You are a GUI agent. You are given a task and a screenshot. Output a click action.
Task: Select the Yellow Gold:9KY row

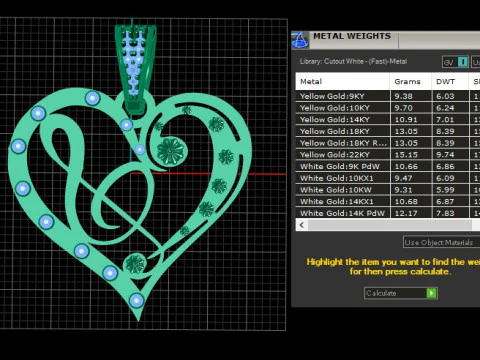click(388, 96)
